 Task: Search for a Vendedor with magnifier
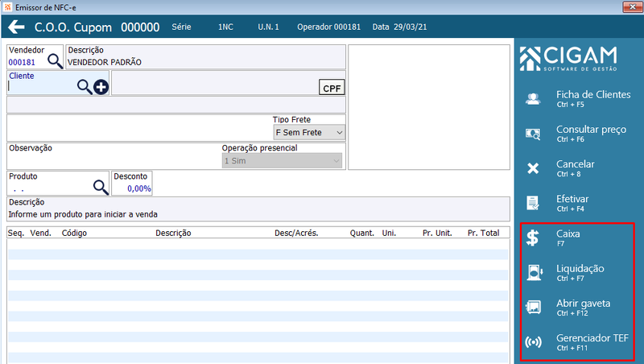coord(55,61)
